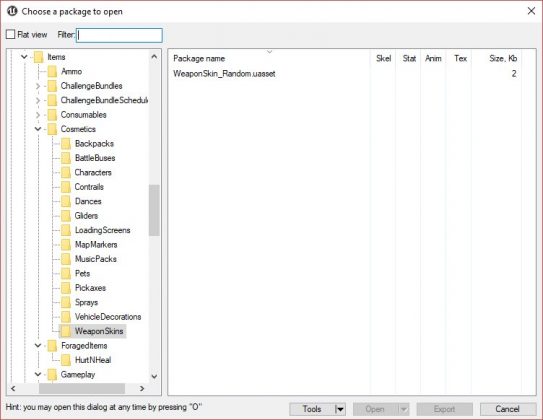Select the Pickaxes folder icon
This screenshot has width=543, height=420.
tap(66, 288)
